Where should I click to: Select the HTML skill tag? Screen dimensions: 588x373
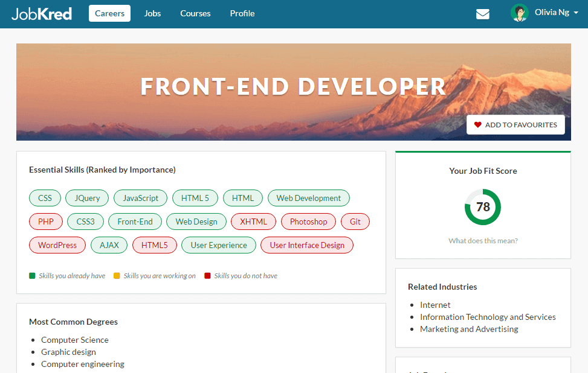pos(242,198)
